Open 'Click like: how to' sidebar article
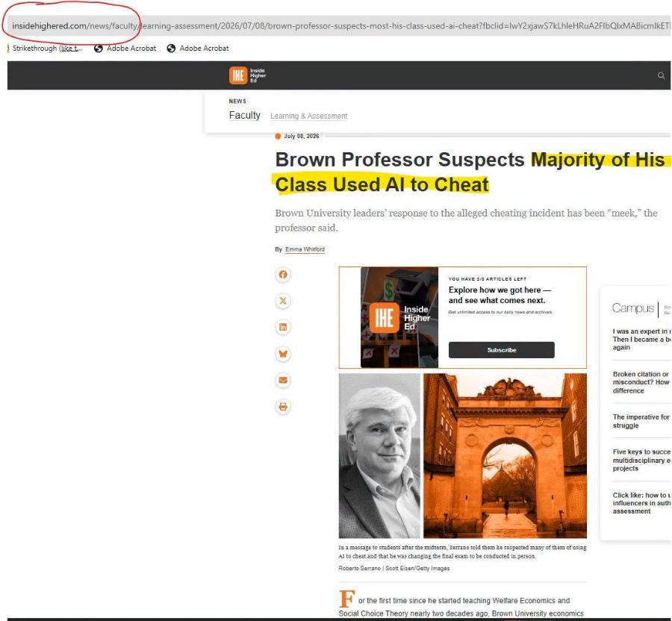 [641, 503]
